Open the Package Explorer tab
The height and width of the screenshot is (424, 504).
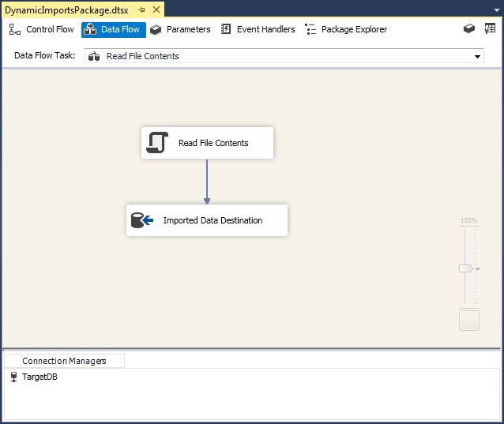346,30
